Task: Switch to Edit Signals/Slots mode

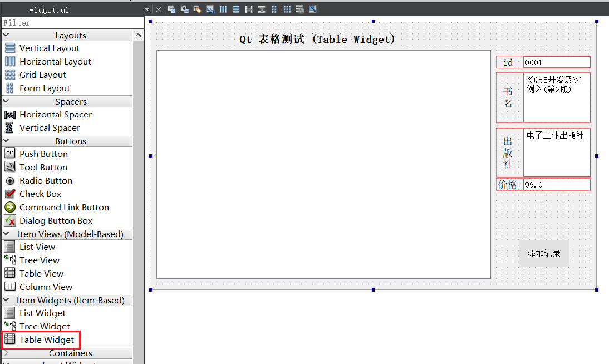Action: [x=184, y=9]
